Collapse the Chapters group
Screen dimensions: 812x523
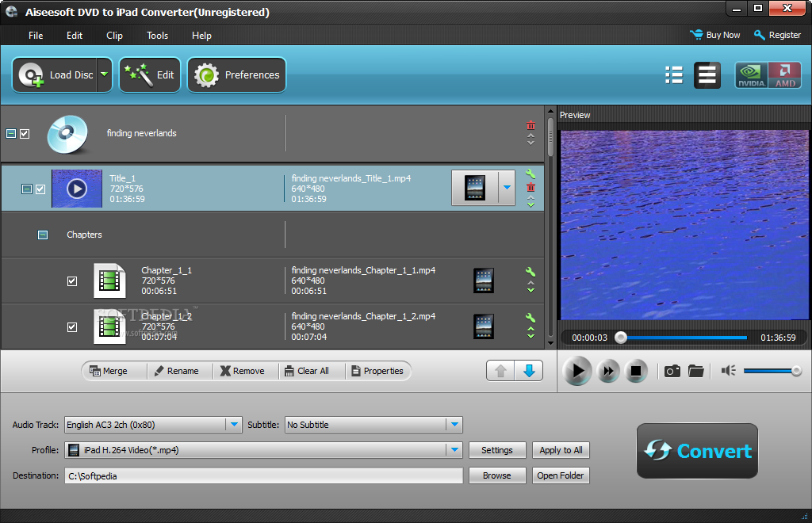click(x=43, y=235)
